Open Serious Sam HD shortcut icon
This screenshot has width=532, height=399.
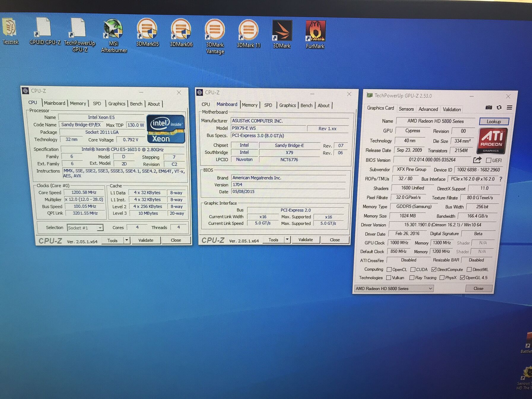click(x=526, y=378)
